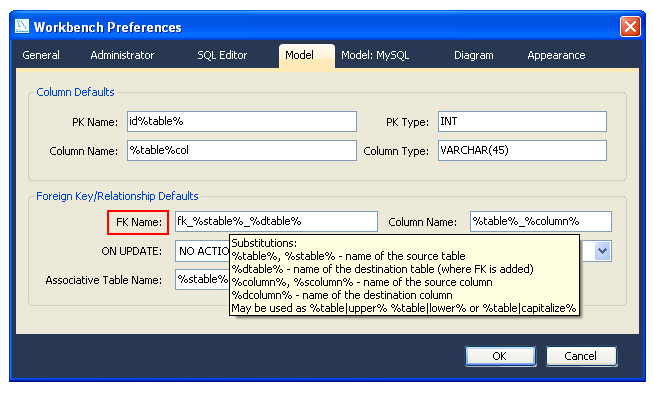The height and width of the screenshot is (405, 653).
Task: Open the Administrator tab
Action: click(122, 55)
